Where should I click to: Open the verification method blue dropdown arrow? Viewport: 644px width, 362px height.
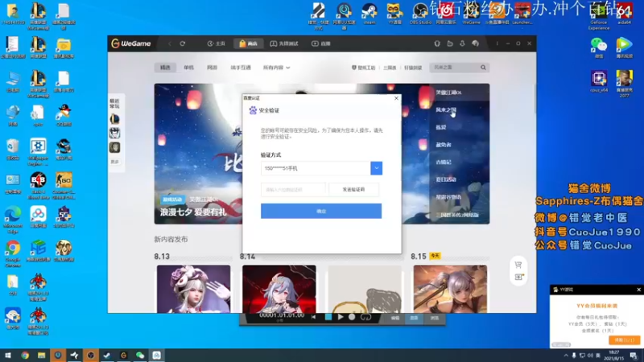(x=376, y=168)
